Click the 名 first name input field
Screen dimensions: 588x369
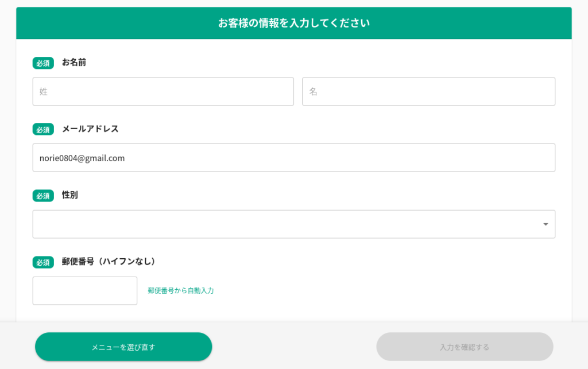click(428, 91)
